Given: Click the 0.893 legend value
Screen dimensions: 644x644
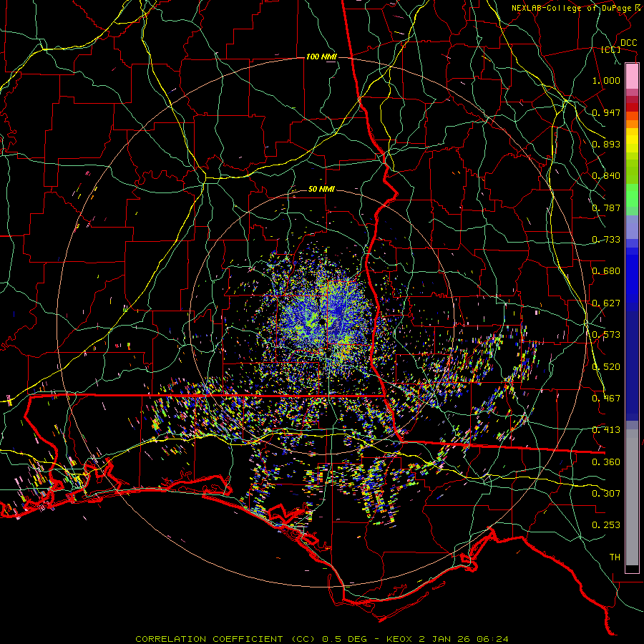Looking at the screenshot, I should pyautogui.click(x=606, y=144).
